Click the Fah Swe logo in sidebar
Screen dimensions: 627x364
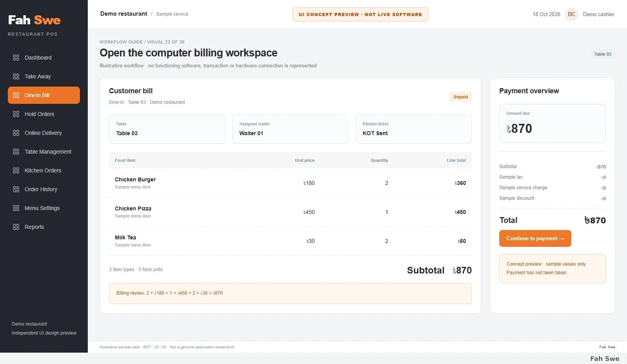pyautogui.click(x=34, y=20)
